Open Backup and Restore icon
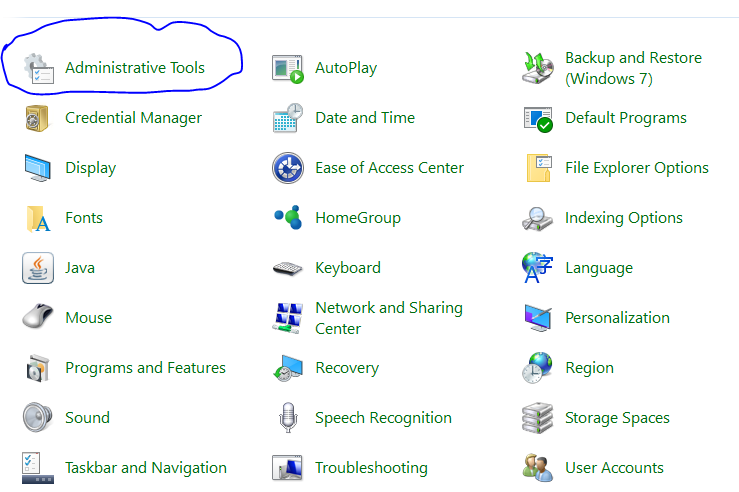 point(538,68)
